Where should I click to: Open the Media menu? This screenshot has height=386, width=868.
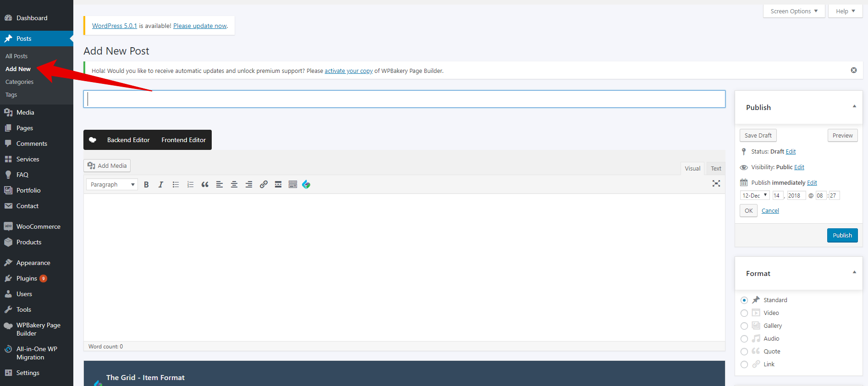click(x=37, y=112)
